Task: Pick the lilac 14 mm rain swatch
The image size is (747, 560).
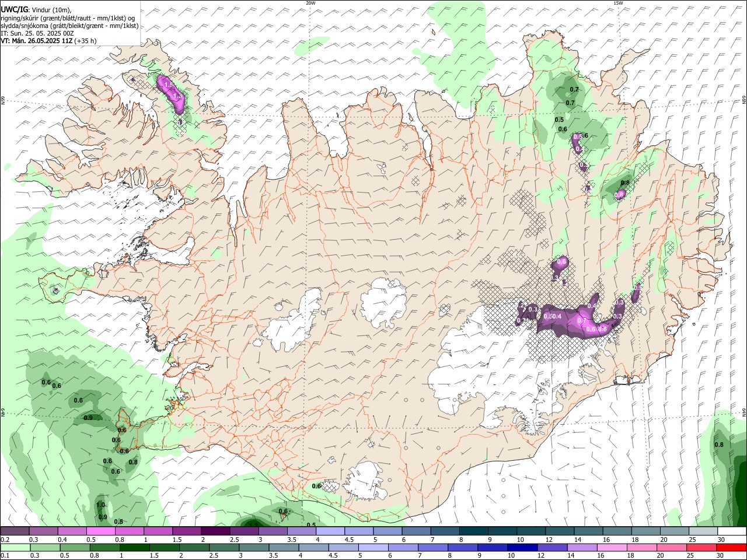Action: (581, 547)
